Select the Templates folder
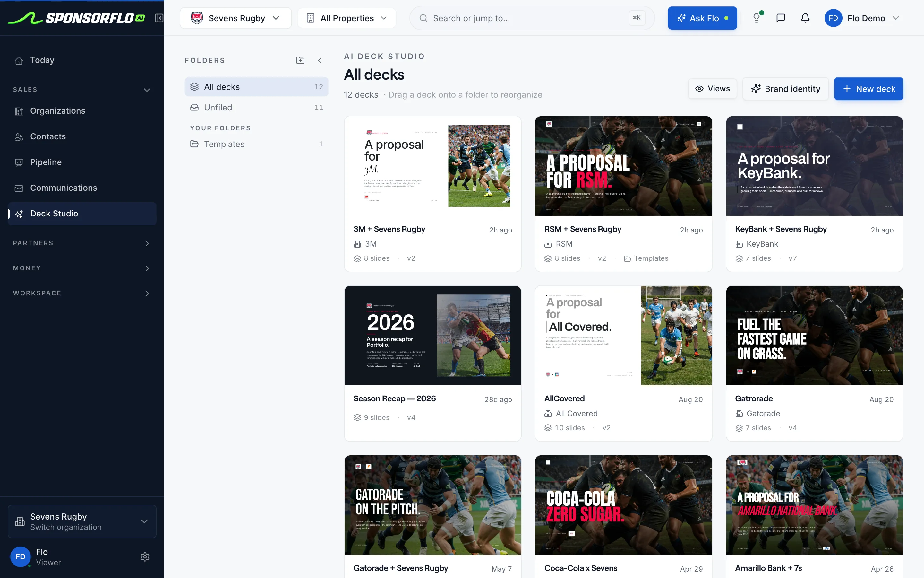The image size is (924, 578). [256, 144]
